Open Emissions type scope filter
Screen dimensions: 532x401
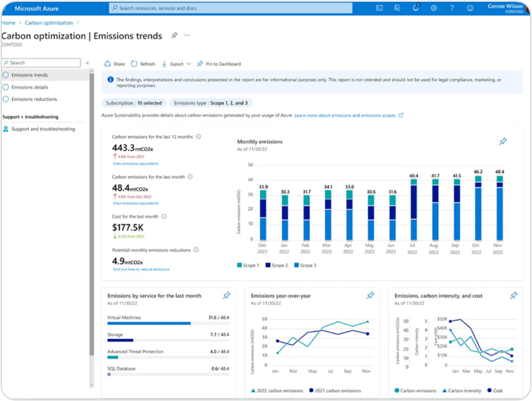[x=211, y=103]
